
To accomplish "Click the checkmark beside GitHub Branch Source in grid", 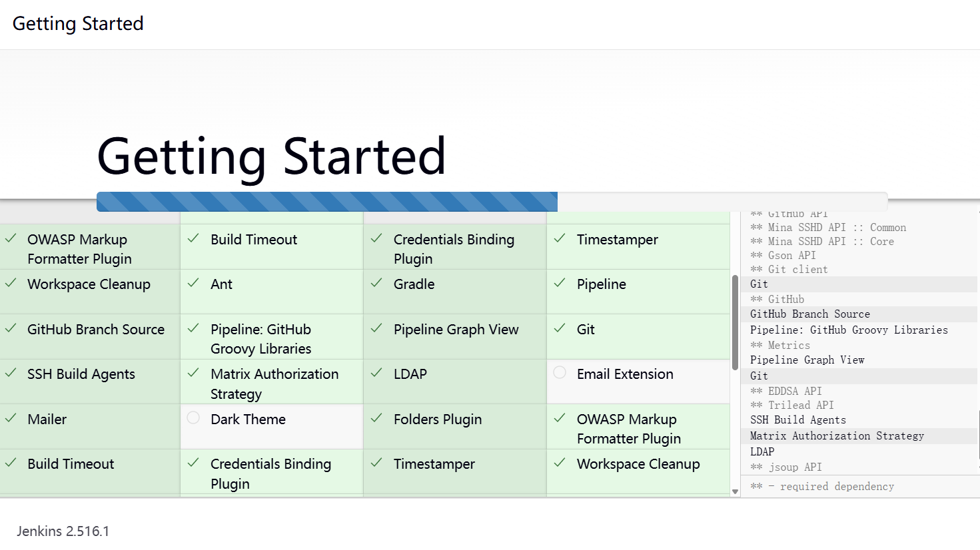I will [11, 328].
